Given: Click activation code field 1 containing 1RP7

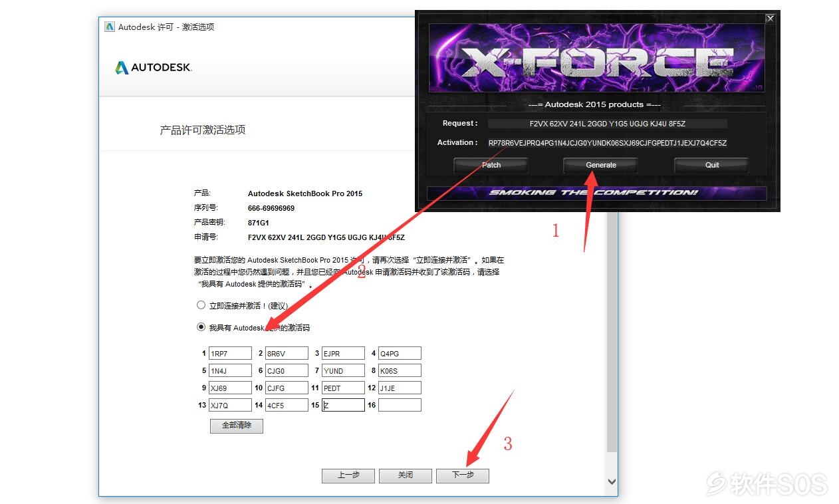Looking at the screenshot, I should click(x=230, y=353).
